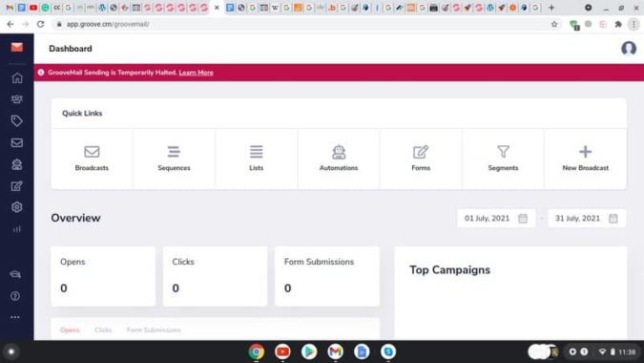Image resolution: width=644 pixels, height=363 pixels.
Task: Open Broadcasts quick link
Action: point(92,159)
